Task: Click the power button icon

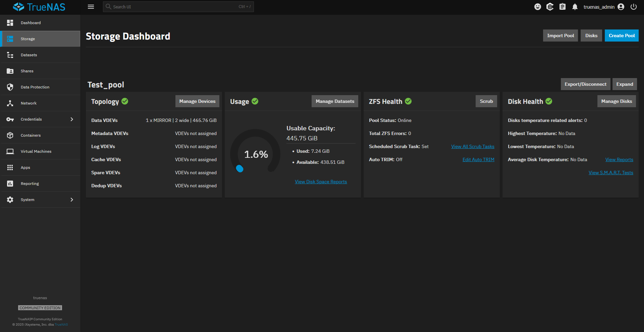Action: (633, 7)
